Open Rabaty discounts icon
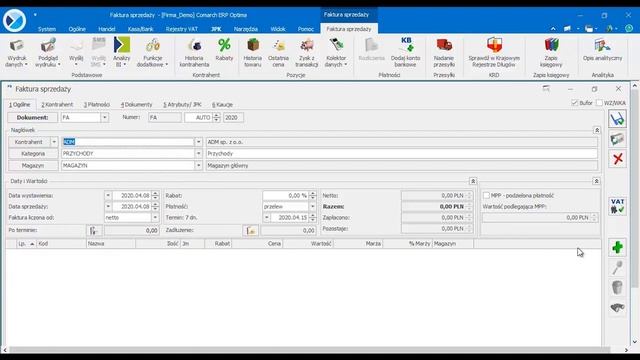Screen dimensions: 640x360 224,50
